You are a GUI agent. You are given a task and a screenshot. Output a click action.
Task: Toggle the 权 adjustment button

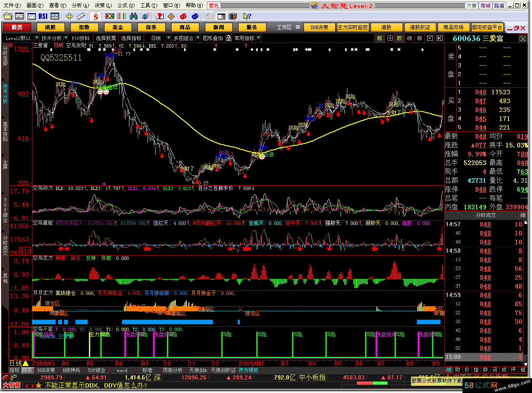[399, 38]
